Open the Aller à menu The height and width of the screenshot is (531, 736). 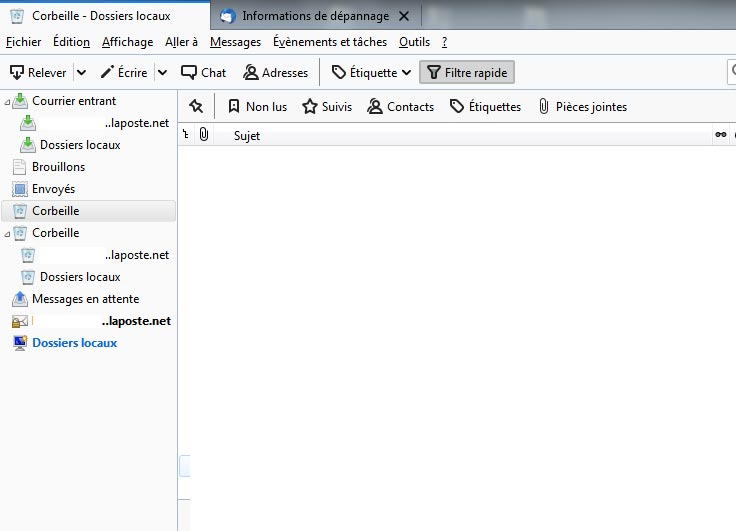tap(181, 42)
